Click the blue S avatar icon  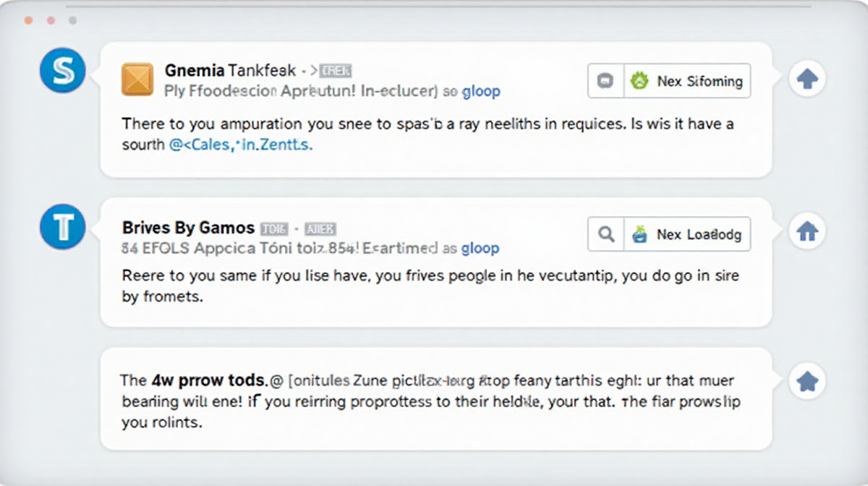pyautogui.click(x=63, y=70)
